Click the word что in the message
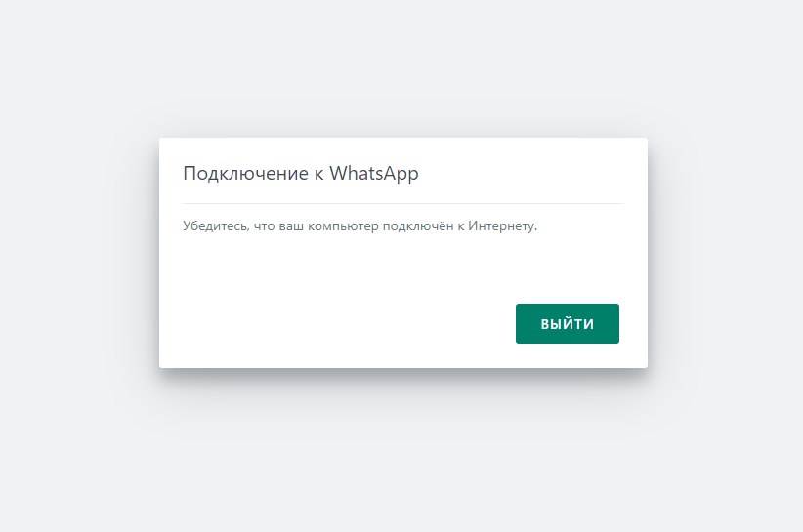This screenshot has height=532, width=803. [x=265, y=226]
